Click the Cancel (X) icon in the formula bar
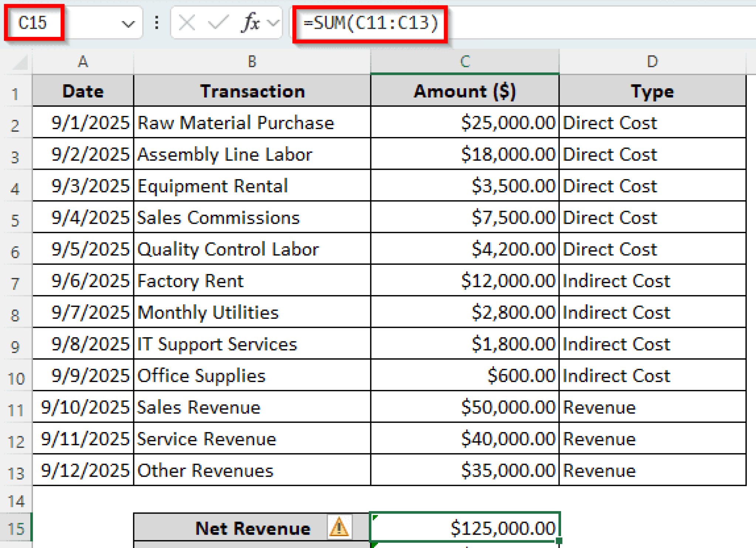 click(x=186, y=23)
